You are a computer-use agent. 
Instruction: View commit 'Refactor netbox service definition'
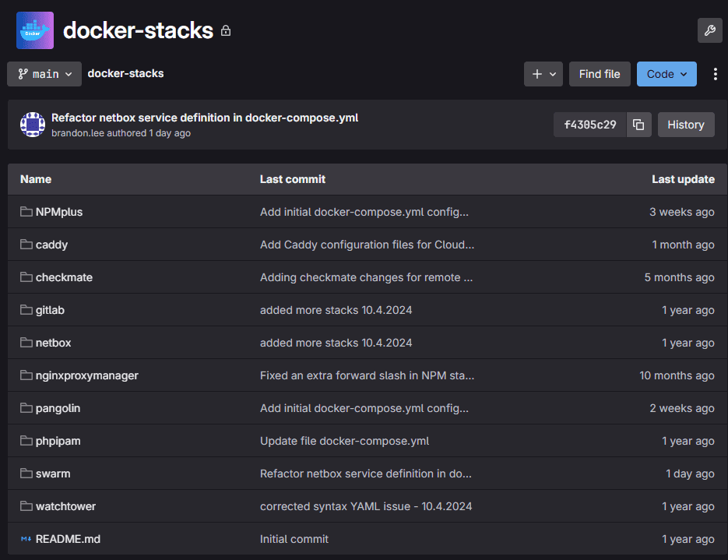[204, 118]
